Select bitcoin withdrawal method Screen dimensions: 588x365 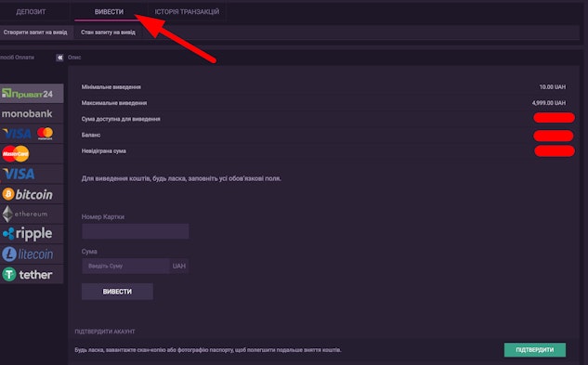[x=32, y=194]
